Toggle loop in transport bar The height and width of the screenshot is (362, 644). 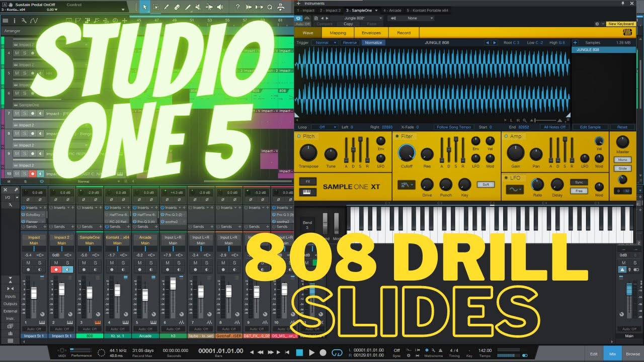(338, 351)
